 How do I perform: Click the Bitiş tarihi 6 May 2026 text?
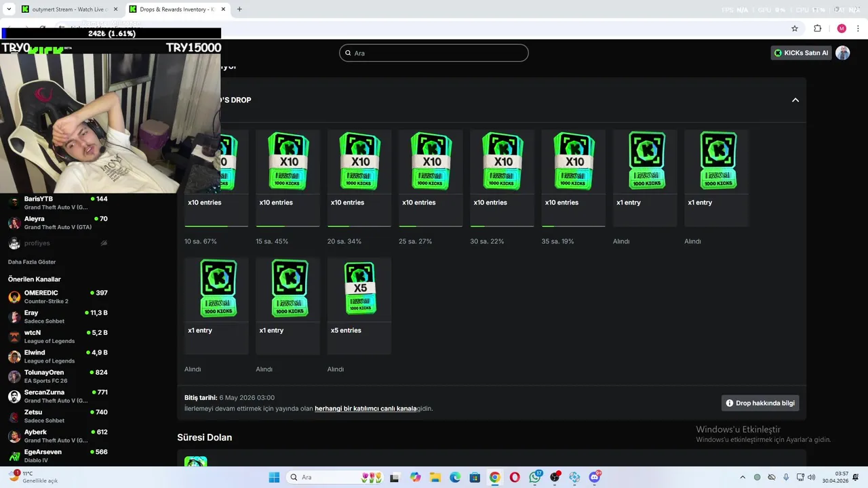tap(229, 398)
